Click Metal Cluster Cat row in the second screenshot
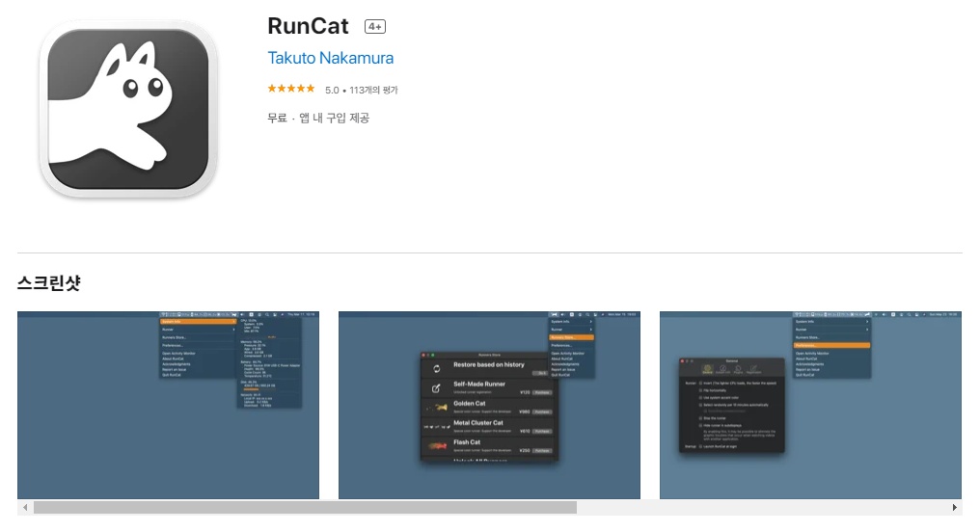The height and width of the screenshot is (531, 980). click(x=489, y=426)
